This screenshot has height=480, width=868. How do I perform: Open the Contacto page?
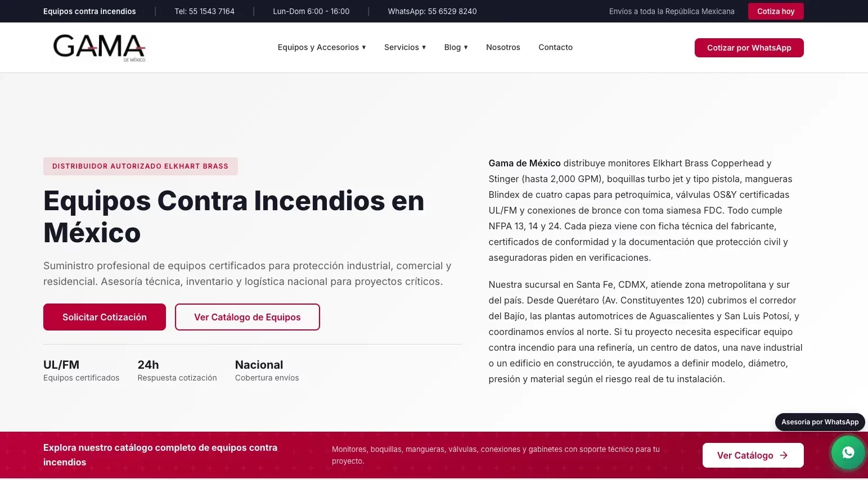555,47
